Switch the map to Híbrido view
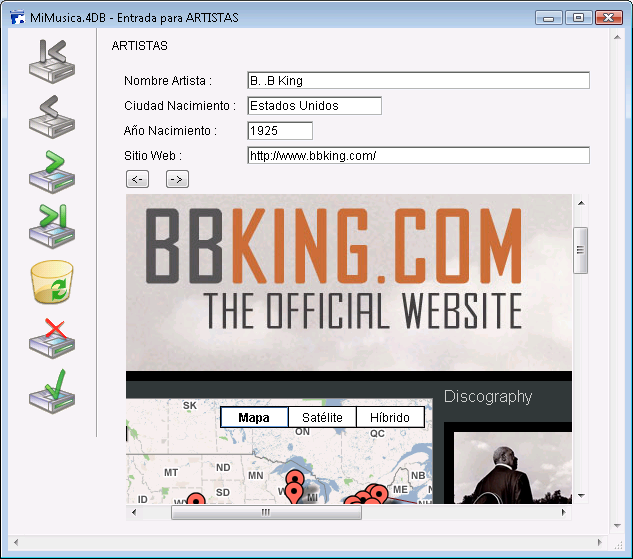This screenshot has height=559, width=633. pos(390,417)
